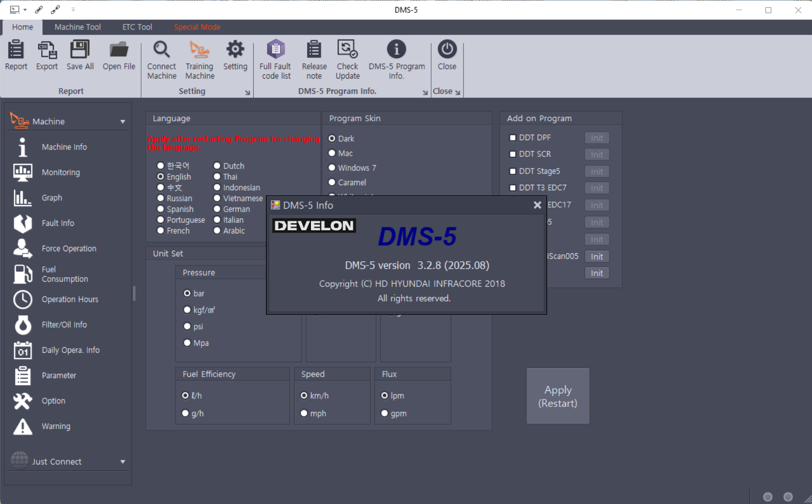Image resolution: width=812 pixels, height=504 pixels.
Task: Close the DMS-5 Info dialog
Action: pyautogui.click(x=537, y=205)
